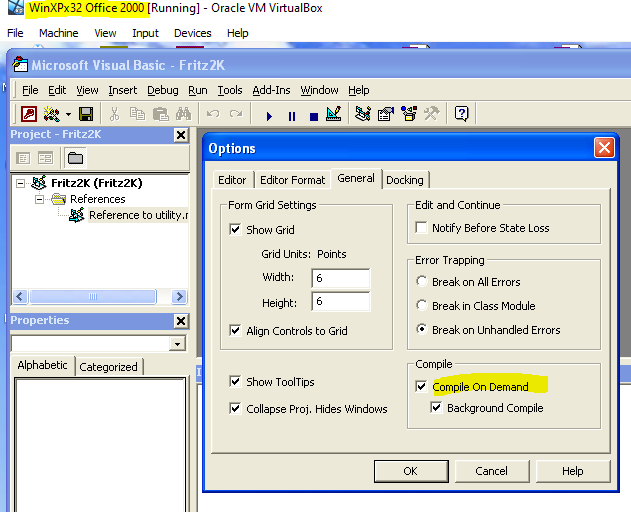Open Project Explorer toolbar icon
Screen dimensions: 631x512
(x=363, y=114)
